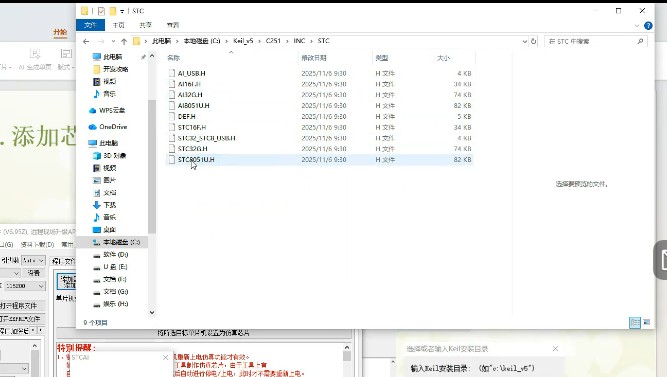Close the small STCAI popup
Viewport: 667px width, 377px height.
tap(165, 357)
